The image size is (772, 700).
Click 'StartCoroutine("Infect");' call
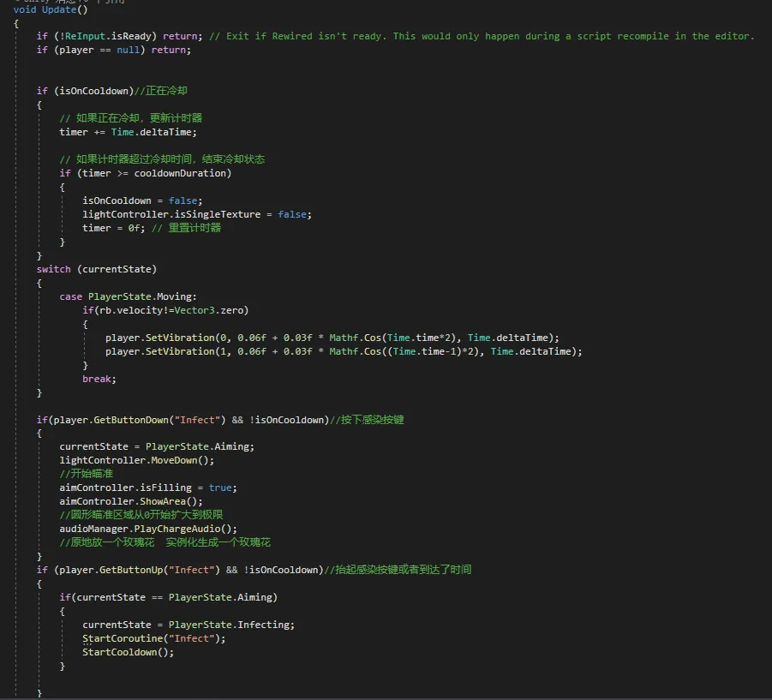click(x=154, y=638)
